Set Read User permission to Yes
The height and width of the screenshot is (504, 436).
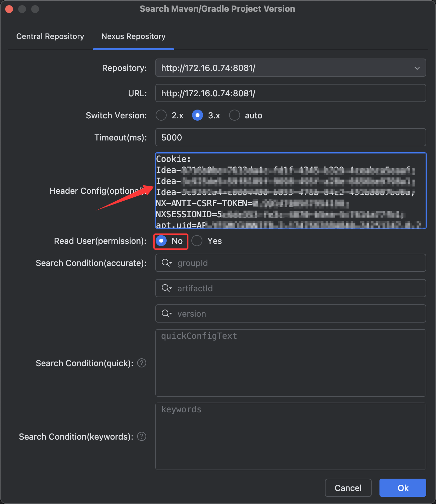[197, 241]
